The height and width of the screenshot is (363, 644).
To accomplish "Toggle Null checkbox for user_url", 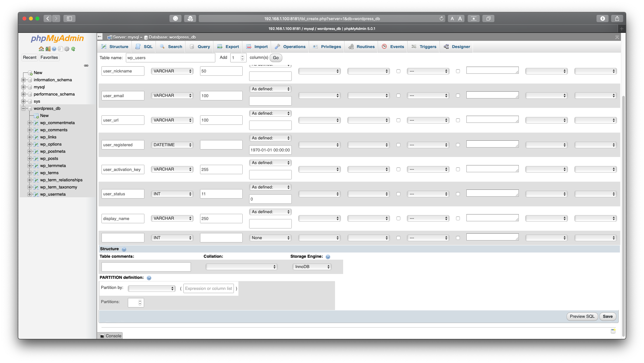I will (x=398, y=120).
